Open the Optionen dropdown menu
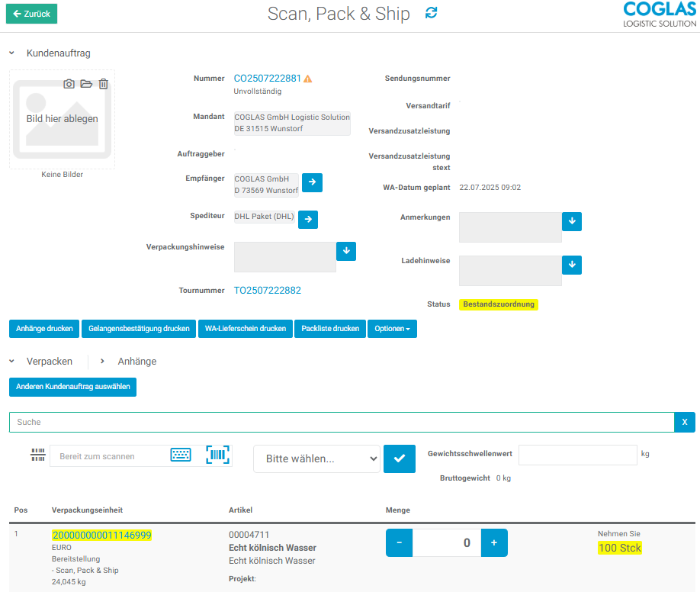The image size is (700, 592). (392, 329)
